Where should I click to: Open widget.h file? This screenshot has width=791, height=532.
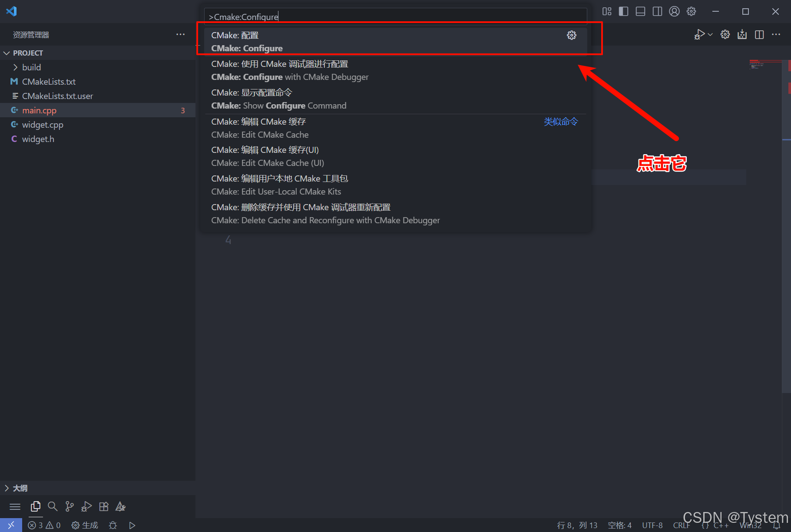(98, 139)
